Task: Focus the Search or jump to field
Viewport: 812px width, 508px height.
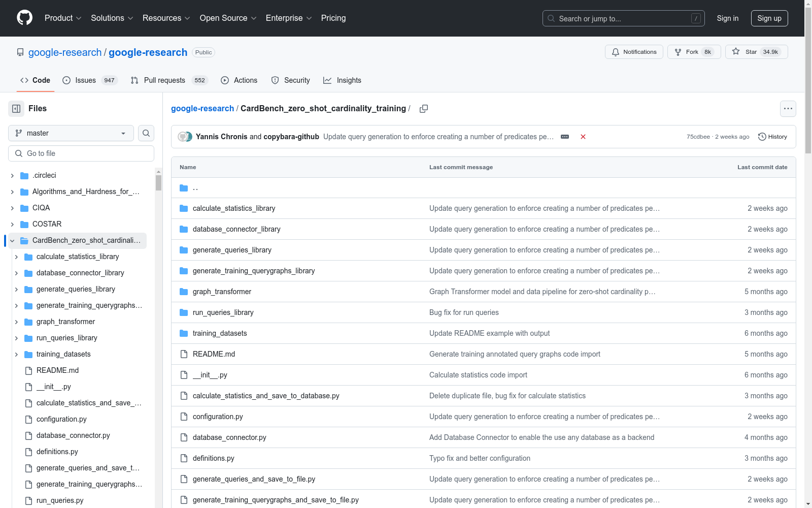Action: [x=624, y=18]
